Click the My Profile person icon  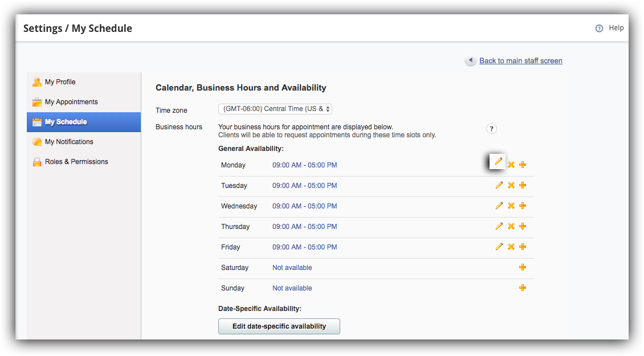click(x=37, y=82)
